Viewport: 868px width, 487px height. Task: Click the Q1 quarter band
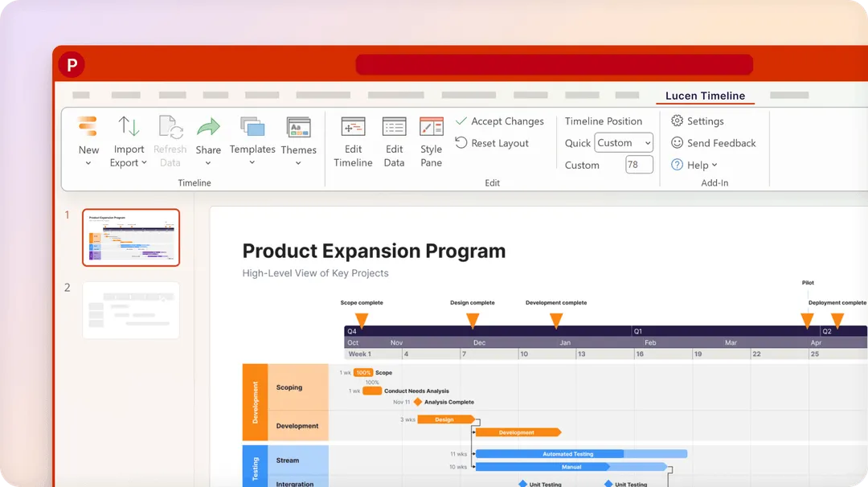[x=726, y=331]
